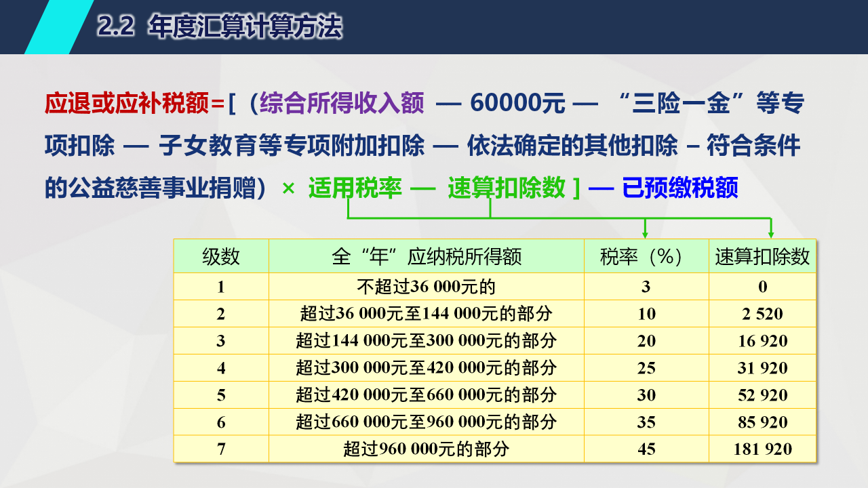The width and height of the screenshot is (868, 488).
Task: Click the level number 4 cell
Action: click(x=221, y=368)
